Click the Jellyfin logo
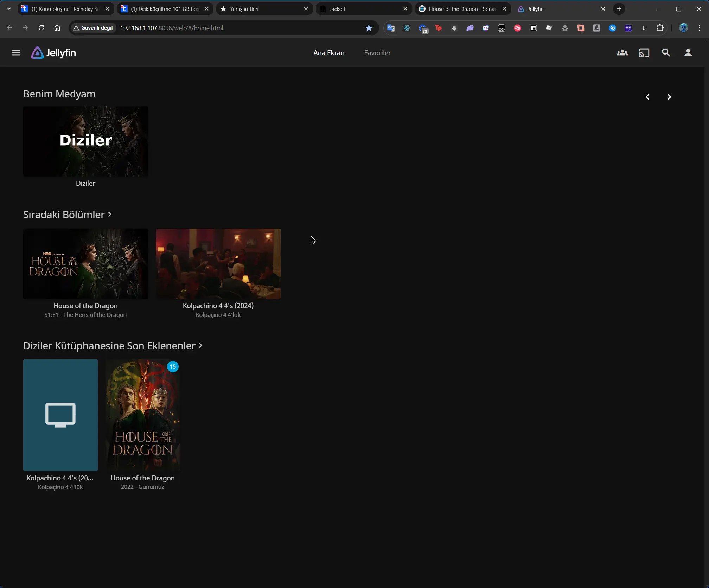Viewport: 709px width, 588px height. (x=53, y=53)
